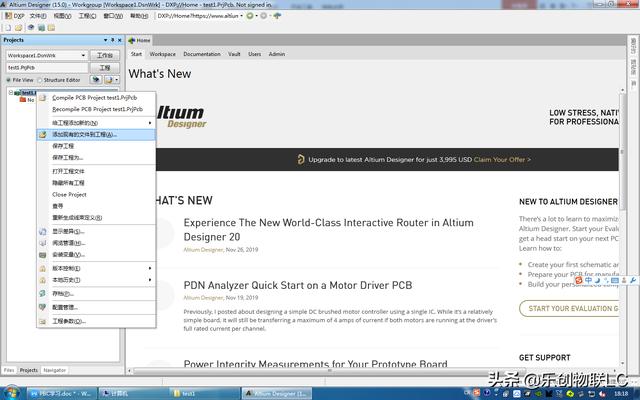Click the 安装变量 variants icon
Screen dimensions: 640x400
coord(42,255)
